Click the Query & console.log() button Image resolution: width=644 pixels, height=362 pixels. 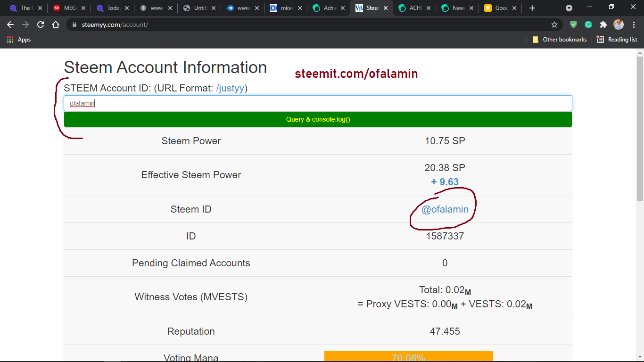[318, 119]
